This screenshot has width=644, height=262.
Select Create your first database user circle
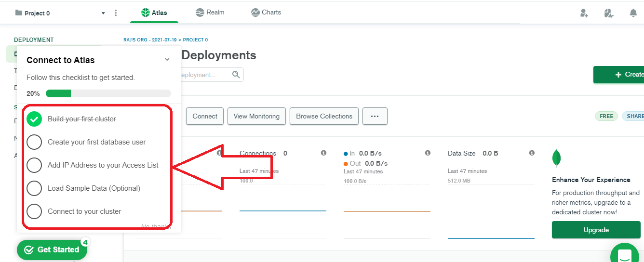click(34, 142)
